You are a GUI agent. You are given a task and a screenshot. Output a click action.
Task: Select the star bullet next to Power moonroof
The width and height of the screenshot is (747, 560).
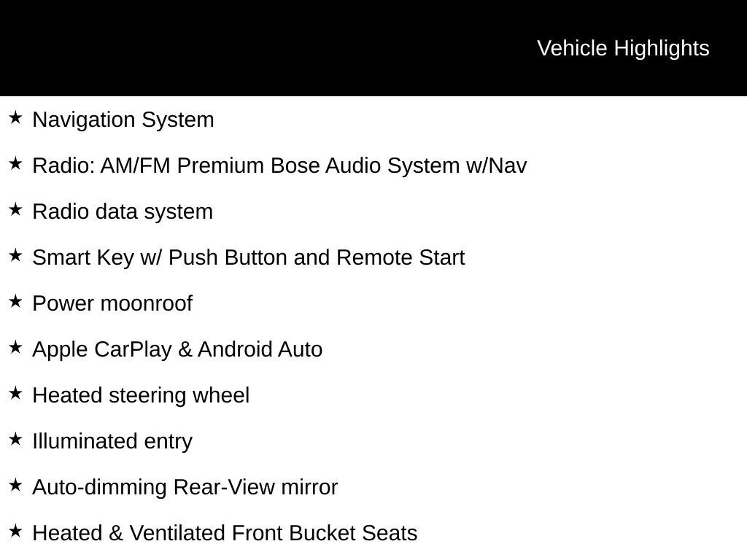click(x=15, y=301)
